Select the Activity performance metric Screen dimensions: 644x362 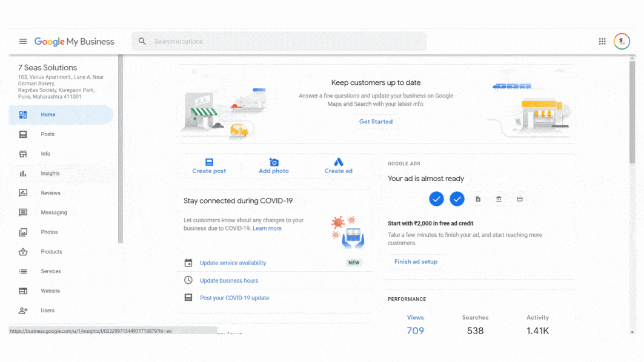pos(537,324)
